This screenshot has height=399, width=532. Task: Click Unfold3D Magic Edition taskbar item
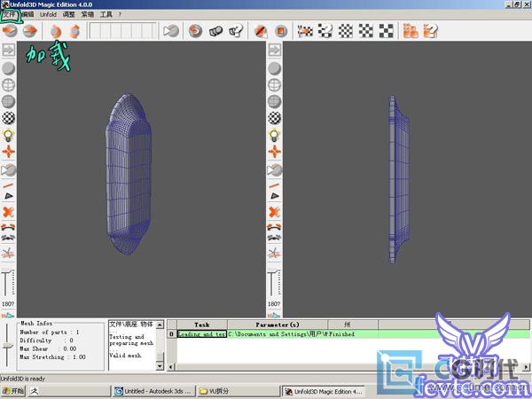click(324, 391)
